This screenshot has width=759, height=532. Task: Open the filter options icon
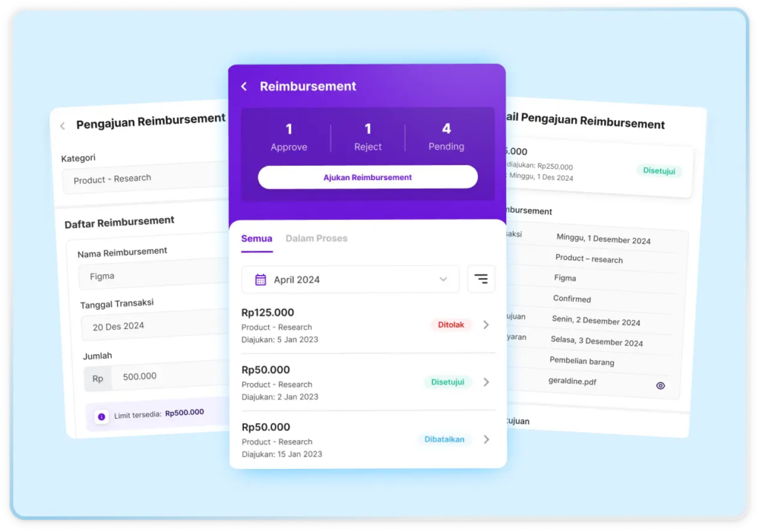[481, 279]
